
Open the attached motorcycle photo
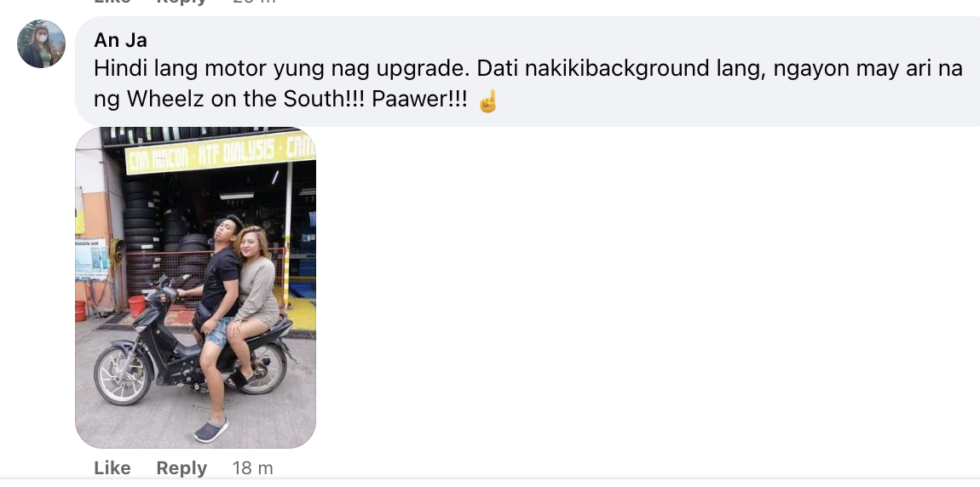tap(196, 288)
